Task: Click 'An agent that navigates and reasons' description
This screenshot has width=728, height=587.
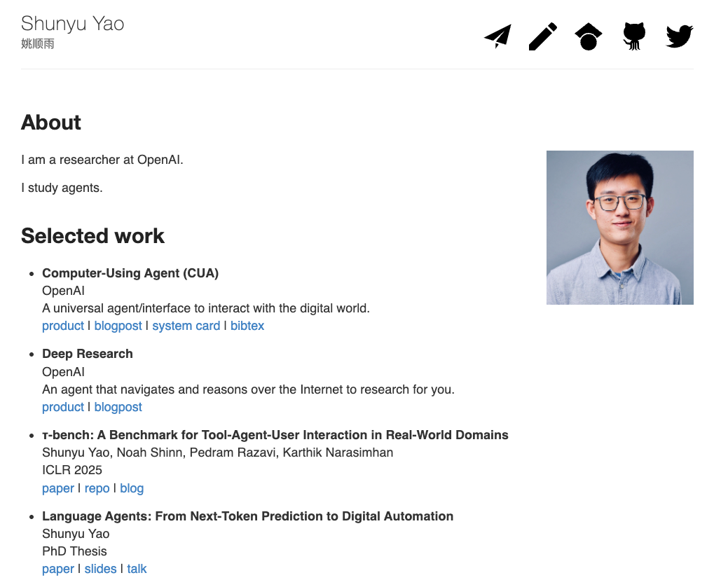Action: click(249, 389)
